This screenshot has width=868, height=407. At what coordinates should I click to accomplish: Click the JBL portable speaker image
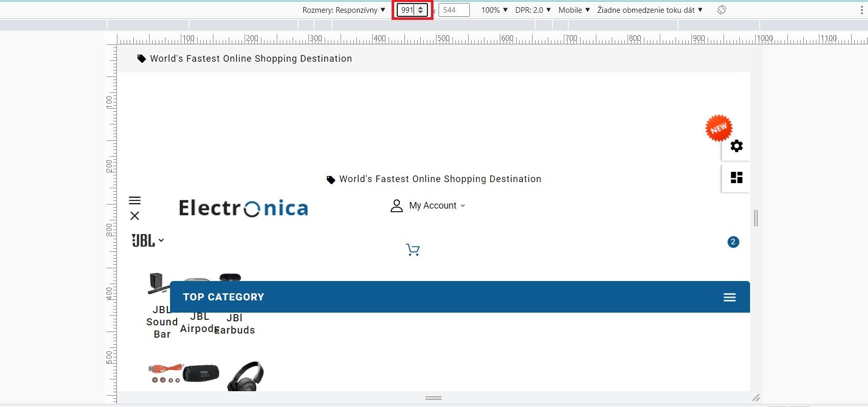[x=201, y=373]
